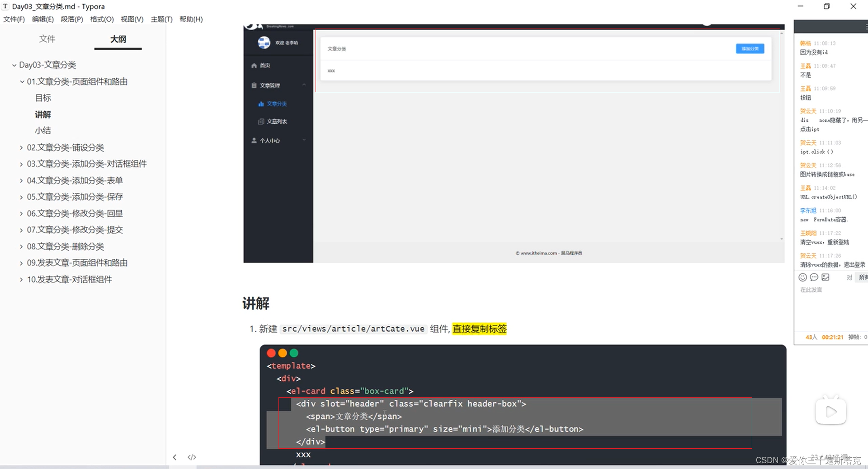Click blue 添加分类 button in screenshot
The image size is (868, 469).
pyautogui.click(x=750, y=48)
